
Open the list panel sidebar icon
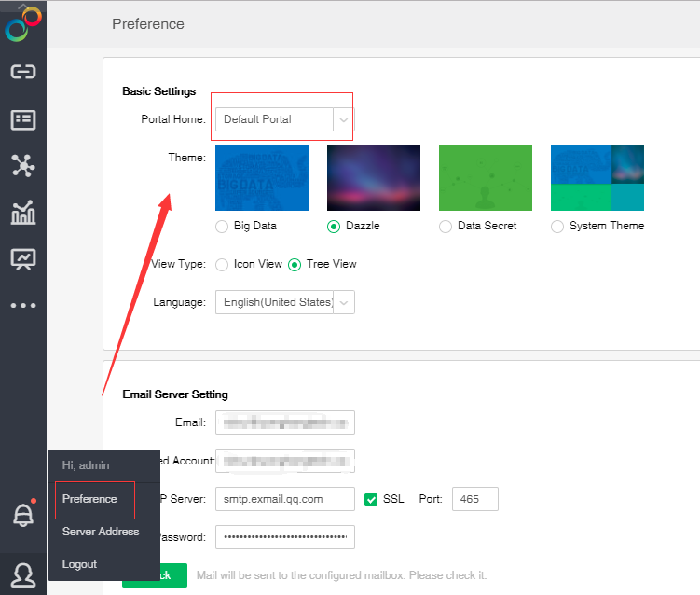point(23,119)
